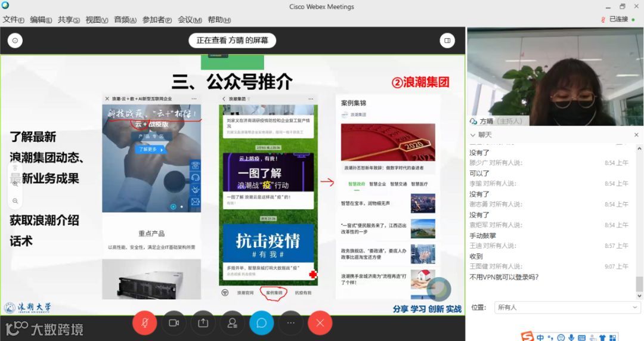Click the IME emoji smiley icon

[561, 338]
